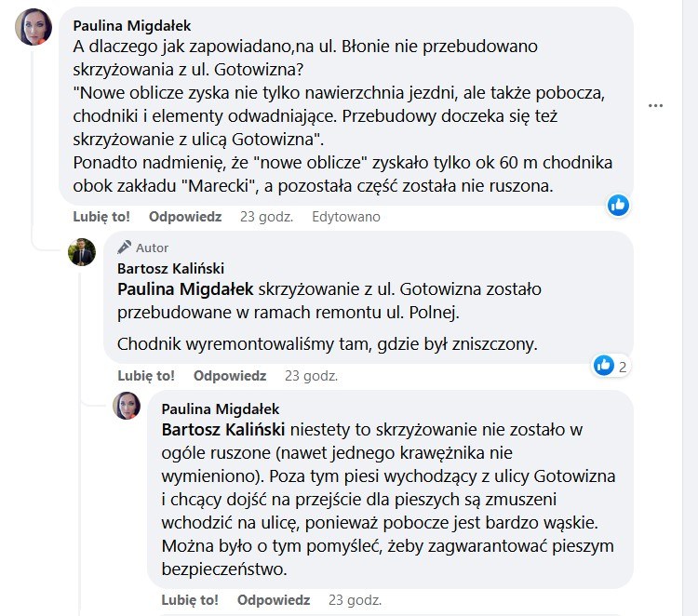Like the top comment with Lubię to!

tap(101, 217)
